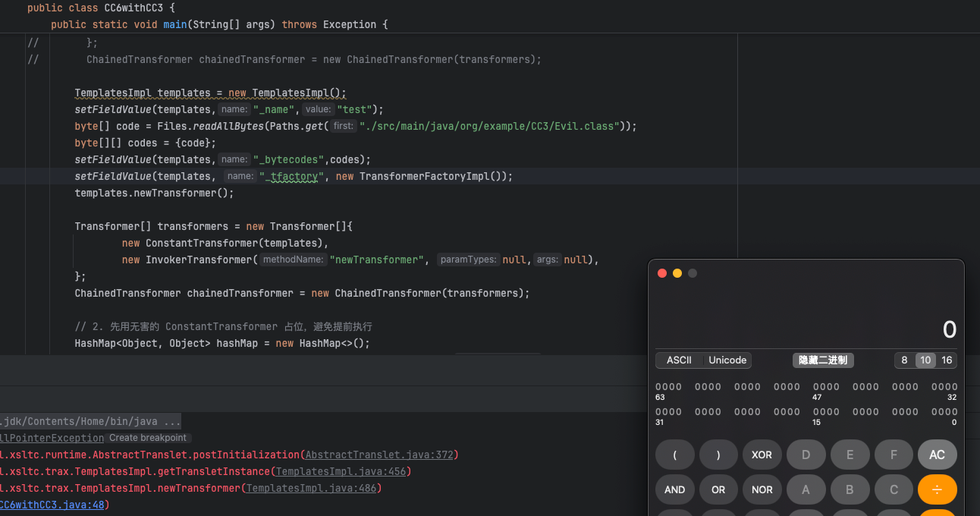Click the NOR key in Calculator
This screenshot has height=516, width=980.
pyautogui.click(x=762, y=489)
